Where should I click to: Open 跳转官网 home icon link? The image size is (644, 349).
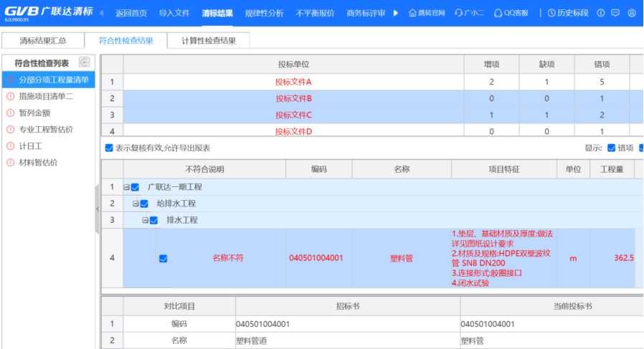(x=427, y=13)
